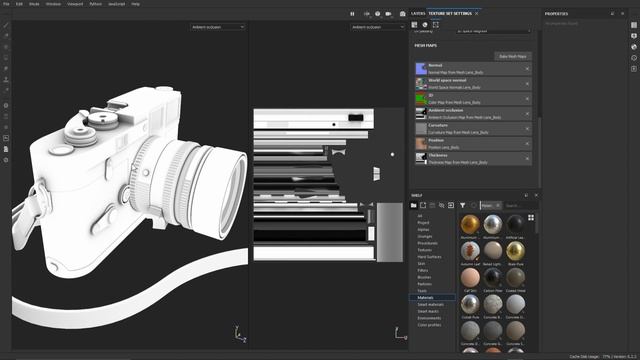Click the Bake Mesh Maps button
This screenshot has height=360, width=640.
513,56
